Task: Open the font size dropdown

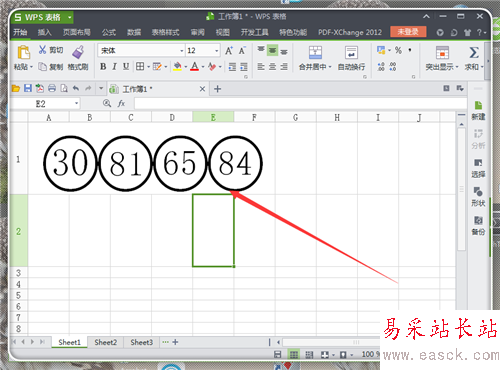Action: [217, 51]
